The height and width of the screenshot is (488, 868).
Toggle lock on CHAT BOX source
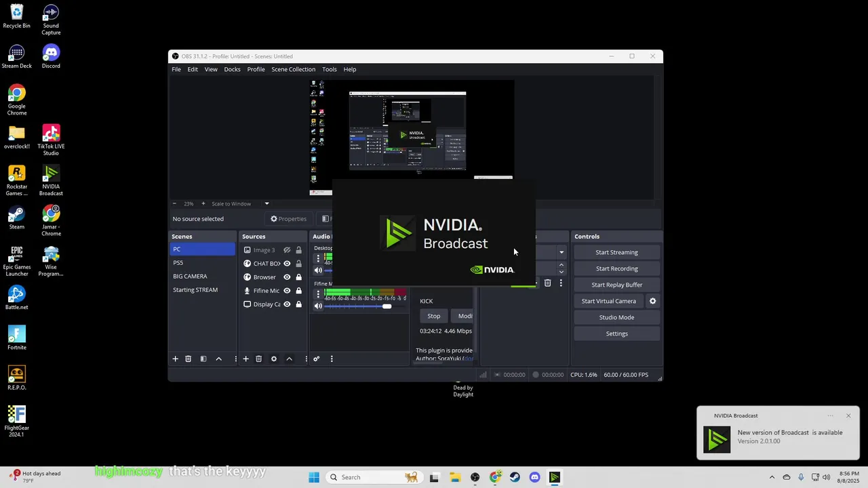298,264
